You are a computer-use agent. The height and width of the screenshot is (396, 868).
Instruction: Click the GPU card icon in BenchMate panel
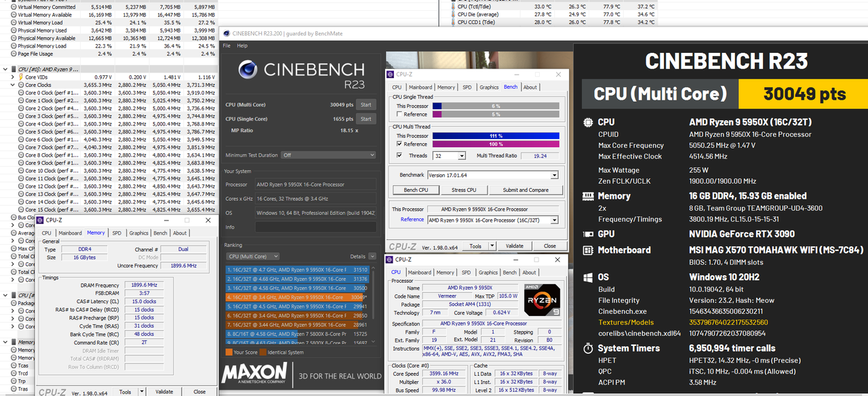(587, 234)
